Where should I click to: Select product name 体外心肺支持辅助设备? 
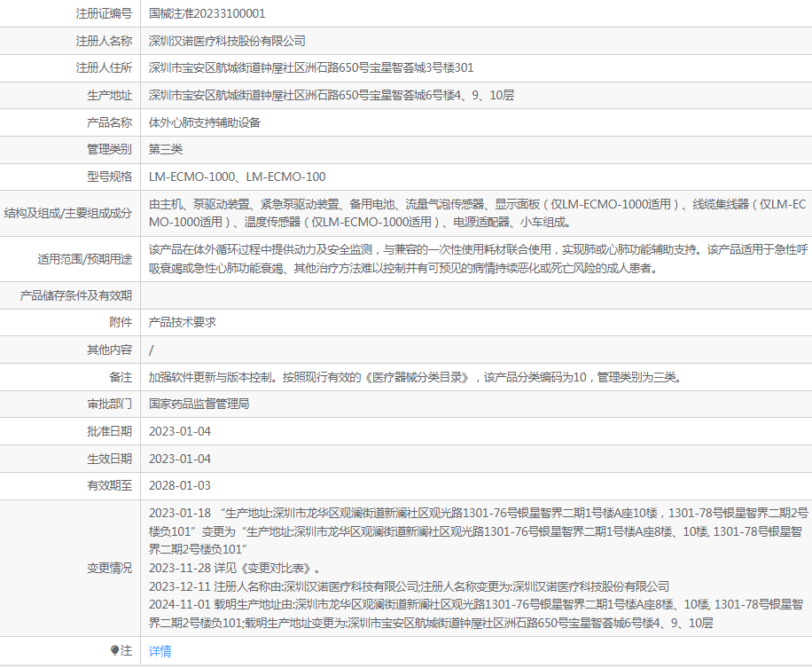[205, 122]
